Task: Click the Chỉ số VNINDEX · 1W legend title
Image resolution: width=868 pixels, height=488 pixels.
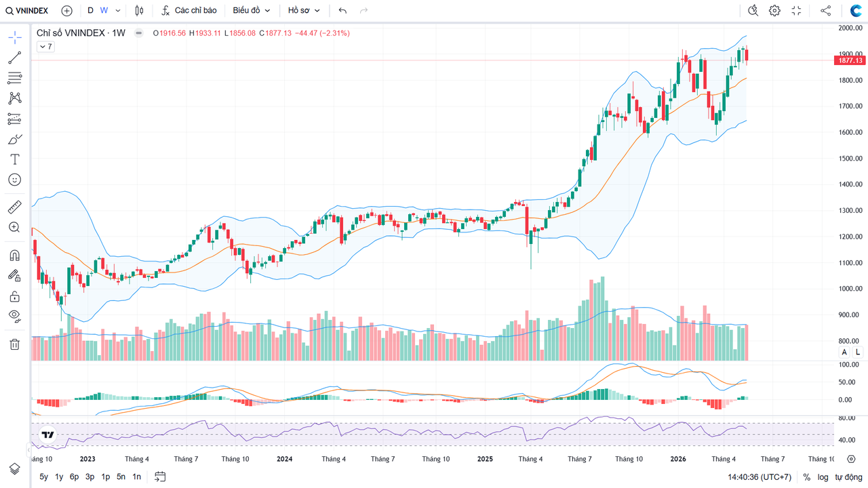Action: 81,33
